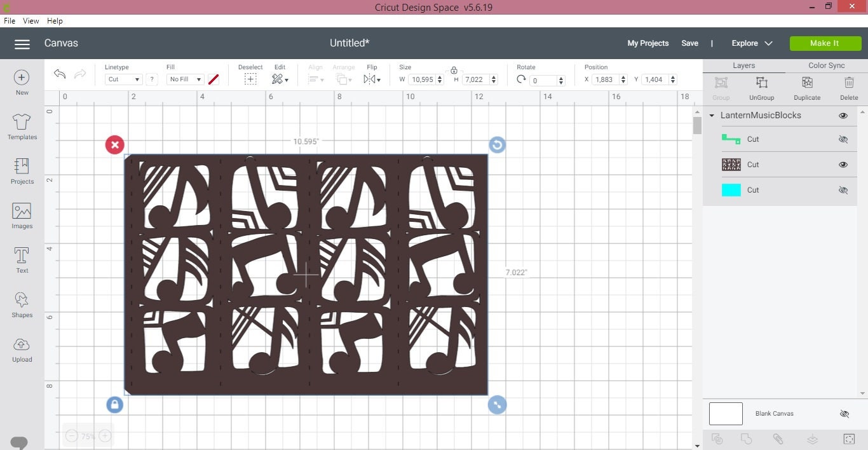Open the Linetype Cut dropdown
The image size is (868, 450).
tap(123, 79)
